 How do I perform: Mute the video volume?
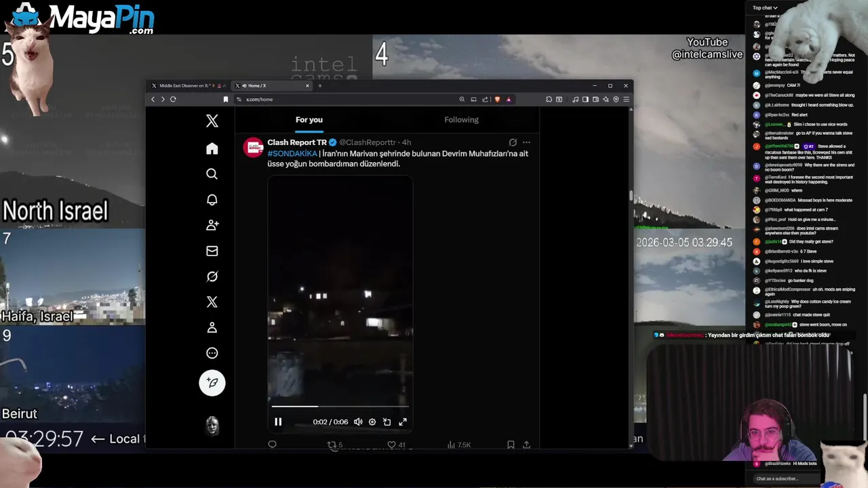coord(358,422)
